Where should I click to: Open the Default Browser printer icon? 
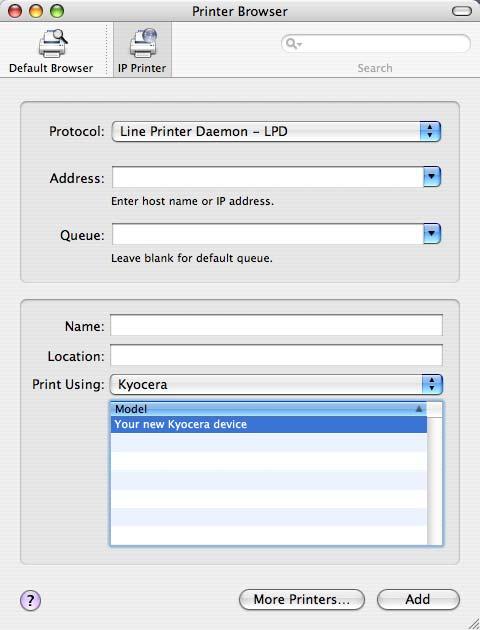pos(52,43)
